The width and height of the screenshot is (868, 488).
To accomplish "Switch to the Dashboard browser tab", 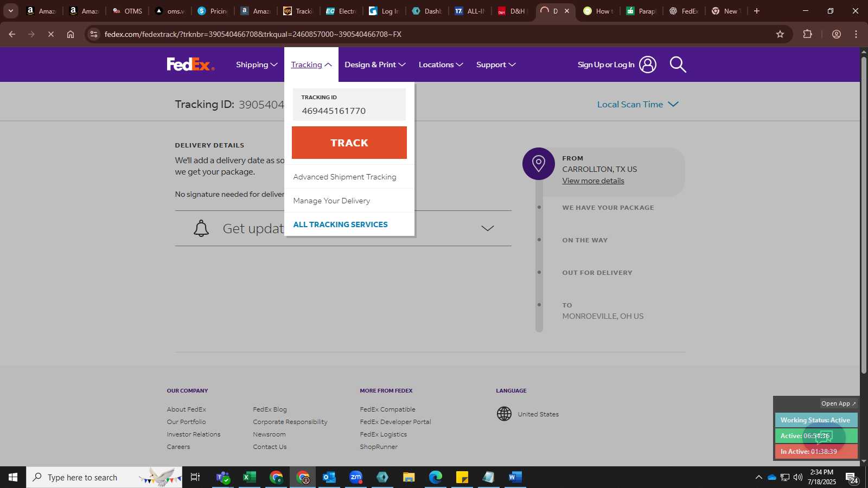I will 427,11.
